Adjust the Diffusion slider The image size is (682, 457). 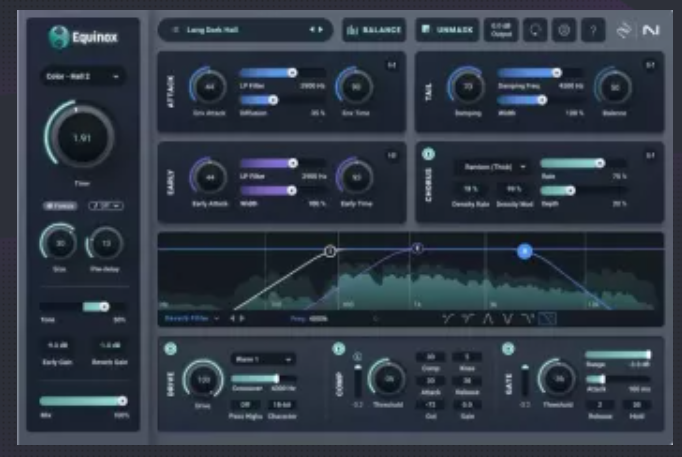coord(282,100)
